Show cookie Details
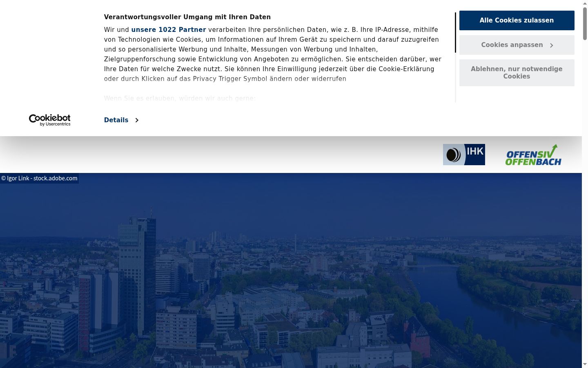588x368 pixels. click(121, 120)
